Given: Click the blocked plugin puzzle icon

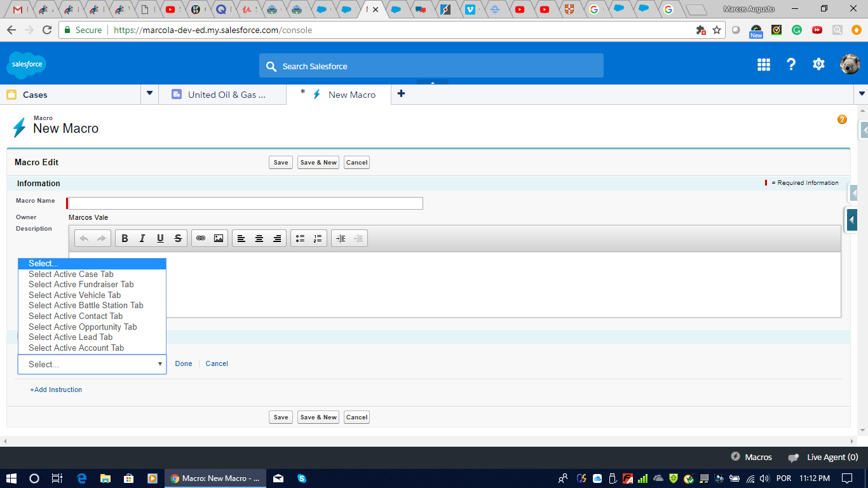Looking at the screenshot, I should [x=701, y=30].
